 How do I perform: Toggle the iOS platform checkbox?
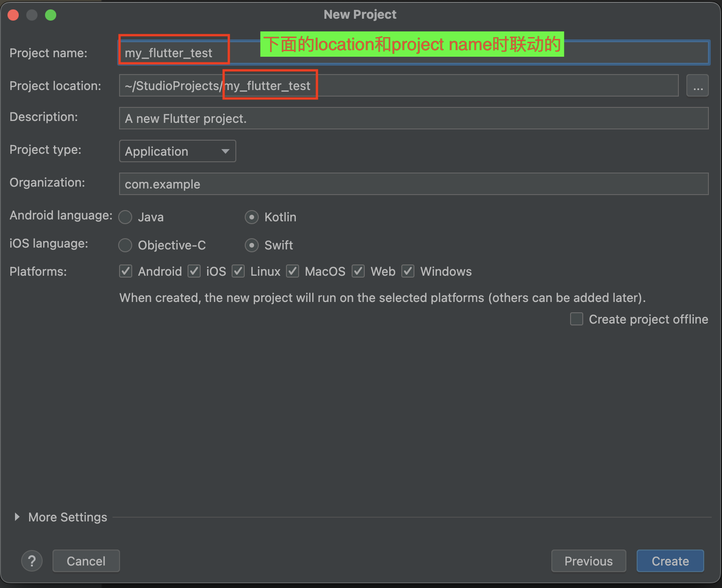point(194,271)
